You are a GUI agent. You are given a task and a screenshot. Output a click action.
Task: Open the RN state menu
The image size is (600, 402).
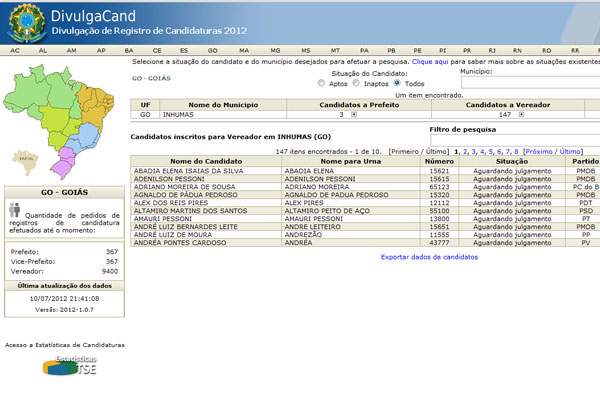[517, 50]
